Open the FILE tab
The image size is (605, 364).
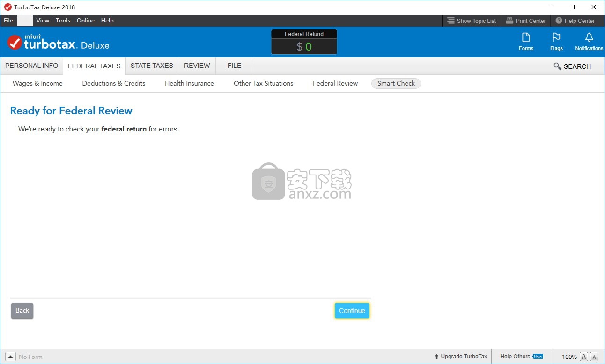click(x=234, y=66)
